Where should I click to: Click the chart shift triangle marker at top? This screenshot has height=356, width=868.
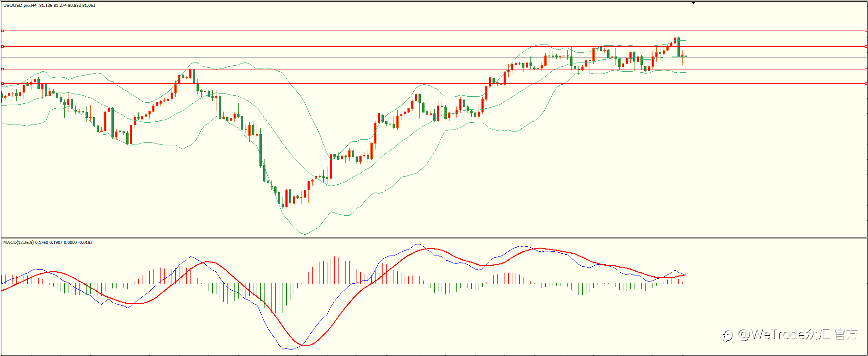tap(693, 3)
